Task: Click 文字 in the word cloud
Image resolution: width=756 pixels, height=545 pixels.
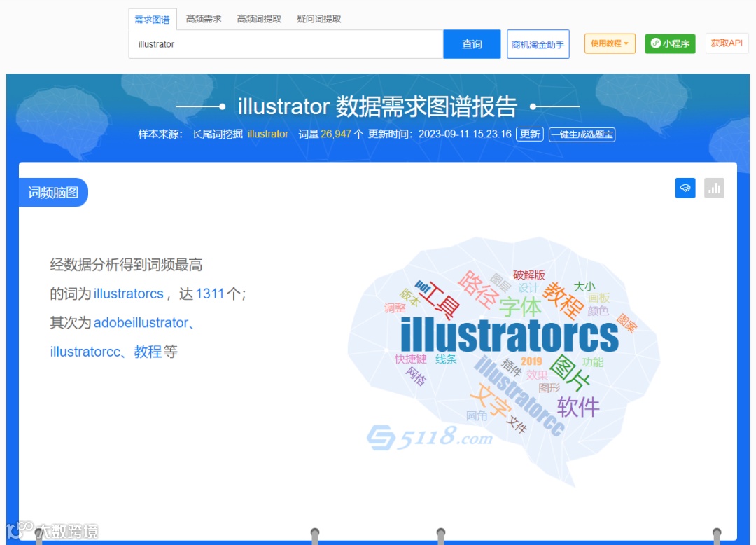Action: coord(490,400)
